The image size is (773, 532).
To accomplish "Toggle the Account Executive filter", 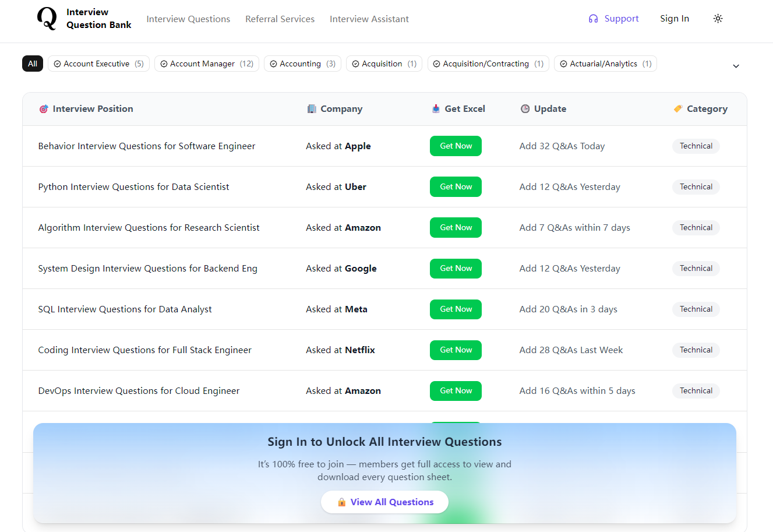I will pos(98,64).
